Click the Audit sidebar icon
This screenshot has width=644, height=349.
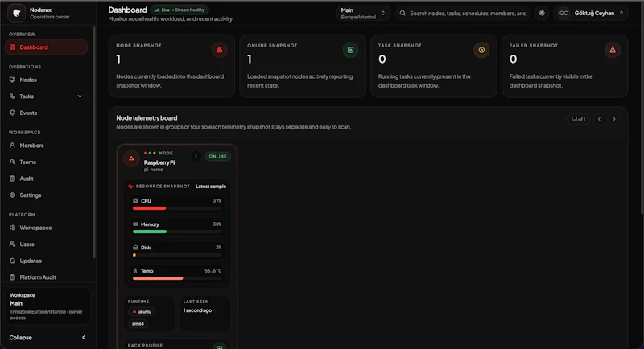click(x=12, y=179)
